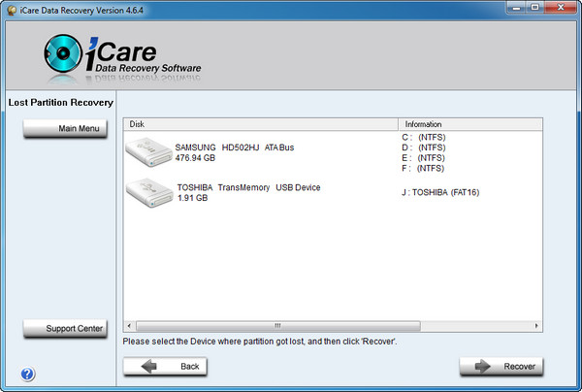Go to Main Menu
This screenshot has width=582, height=392.
click(65, 129)
